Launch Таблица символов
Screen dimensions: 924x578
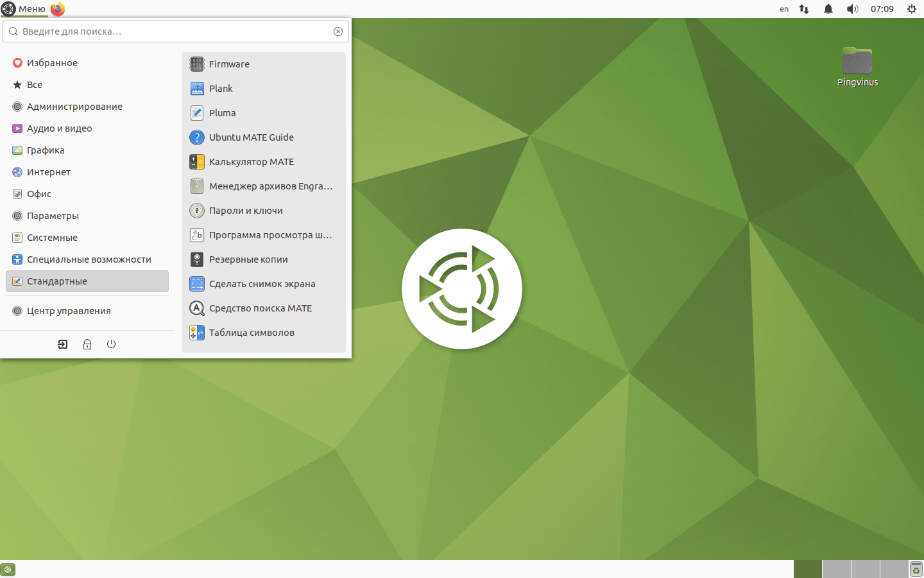click(x=264, y=333)
